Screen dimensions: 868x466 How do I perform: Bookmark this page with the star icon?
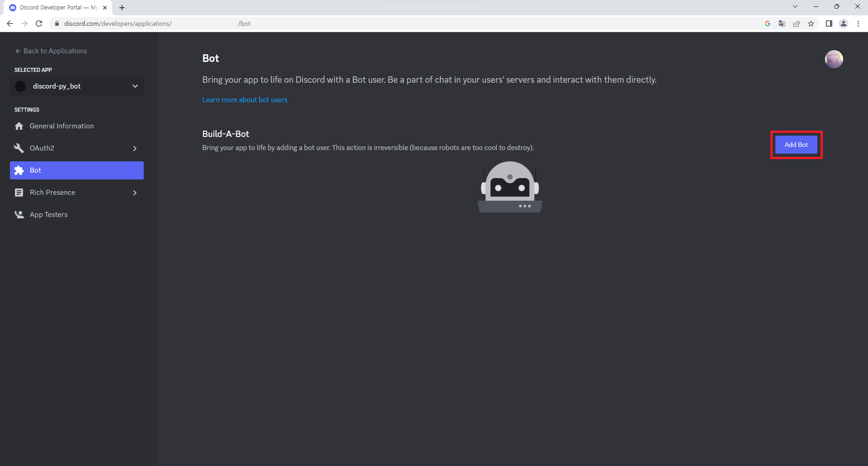coord(811,24)
